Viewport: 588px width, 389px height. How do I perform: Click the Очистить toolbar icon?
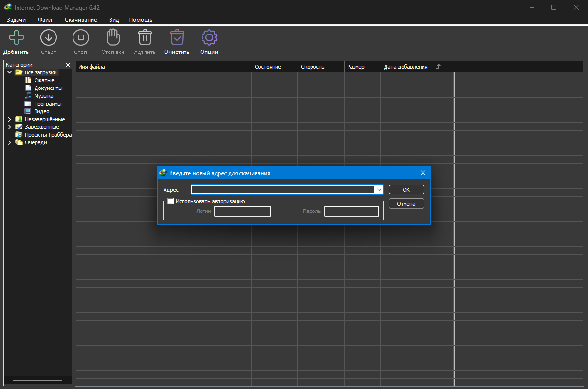177,38
